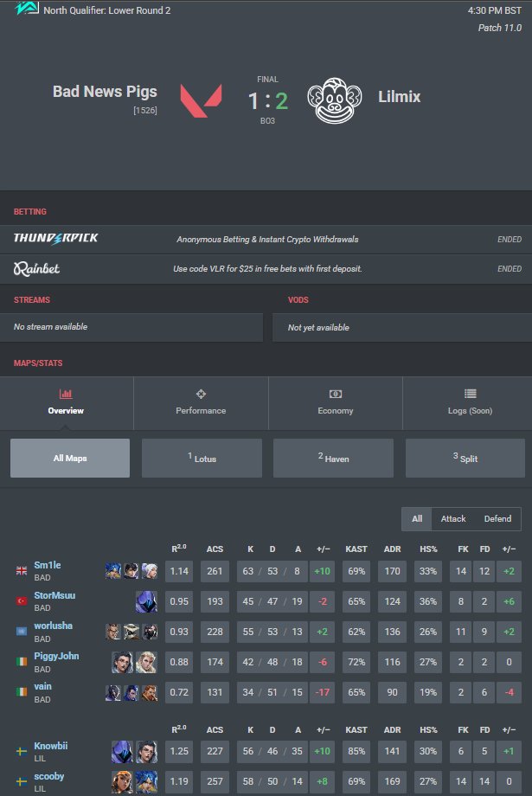
Task: Click scooby's first agent icon
Action: click(122, 782)
